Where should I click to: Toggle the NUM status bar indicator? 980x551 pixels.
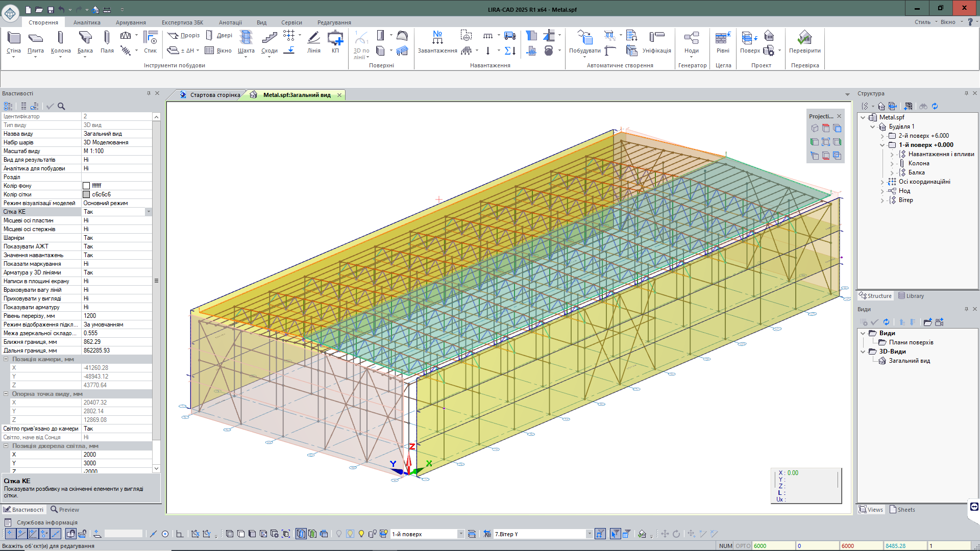tap(725, 546)
